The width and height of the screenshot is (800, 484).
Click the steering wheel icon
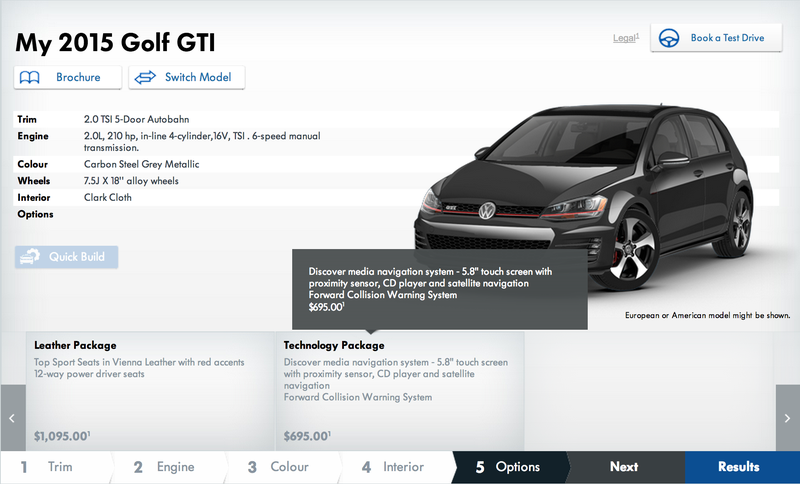coord(669,38)
